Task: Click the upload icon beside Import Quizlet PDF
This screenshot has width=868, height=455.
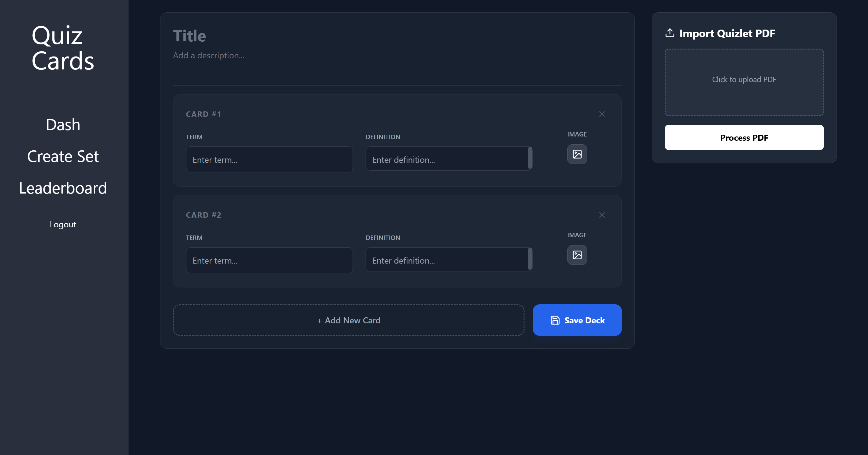Action: click(670, 33)
